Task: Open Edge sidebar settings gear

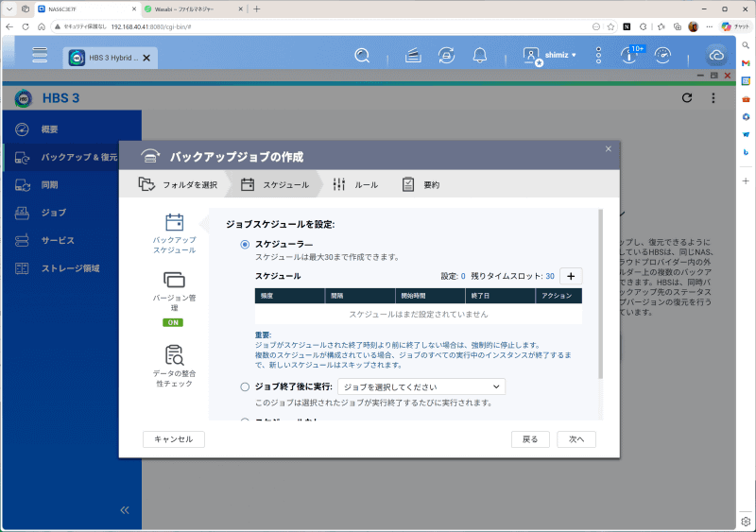Action: tap(746, 522)
